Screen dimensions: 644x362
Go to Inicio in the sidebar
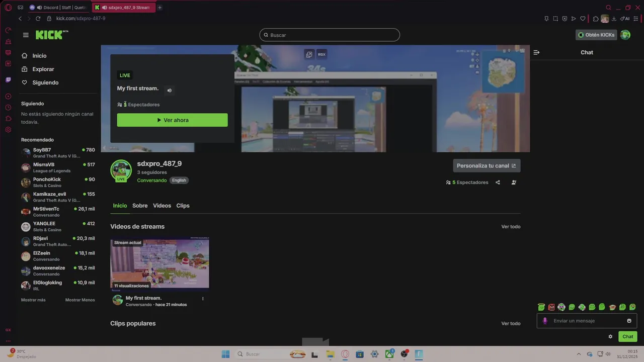pyautogui.click(x=39, y=56)
